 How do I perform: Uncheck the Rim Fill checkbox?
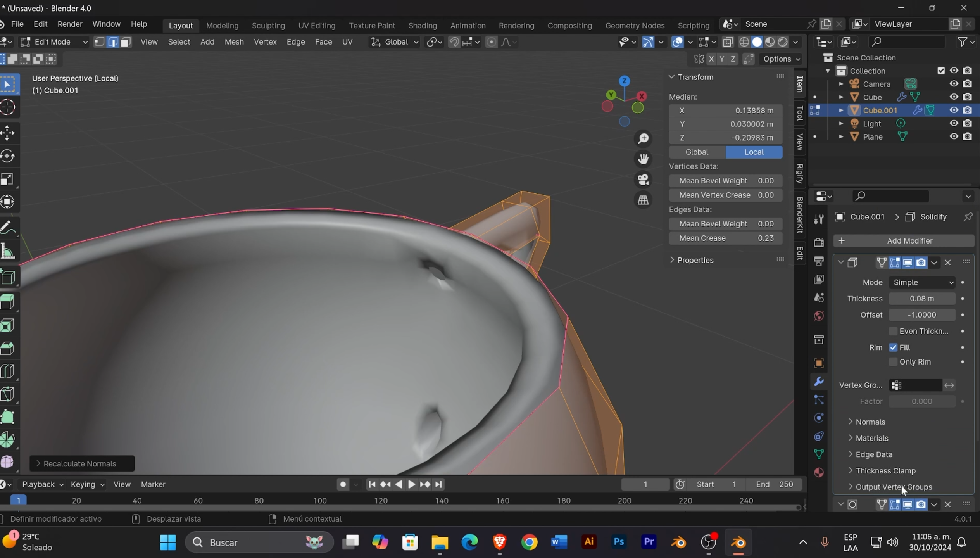(893, 347)
